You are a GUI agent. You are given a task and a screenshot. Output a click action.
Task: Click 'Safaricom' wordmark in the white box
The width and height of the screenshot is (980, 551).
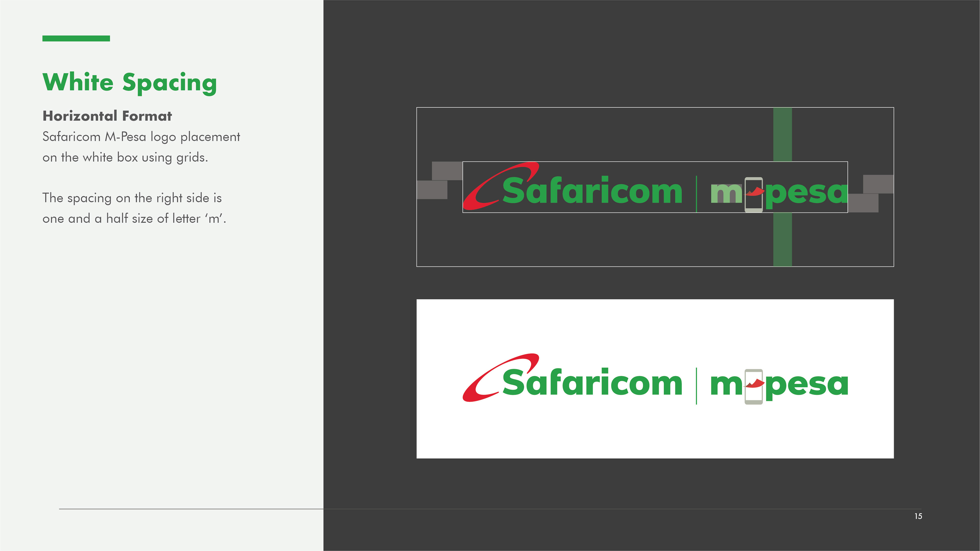592,381
